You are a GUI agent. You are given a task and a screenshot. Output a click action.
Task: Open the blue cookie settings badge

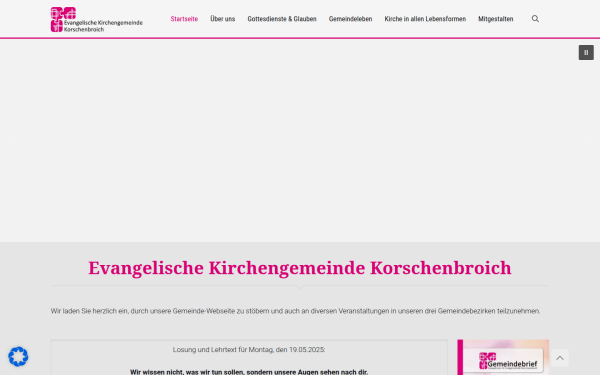point(18,356)
